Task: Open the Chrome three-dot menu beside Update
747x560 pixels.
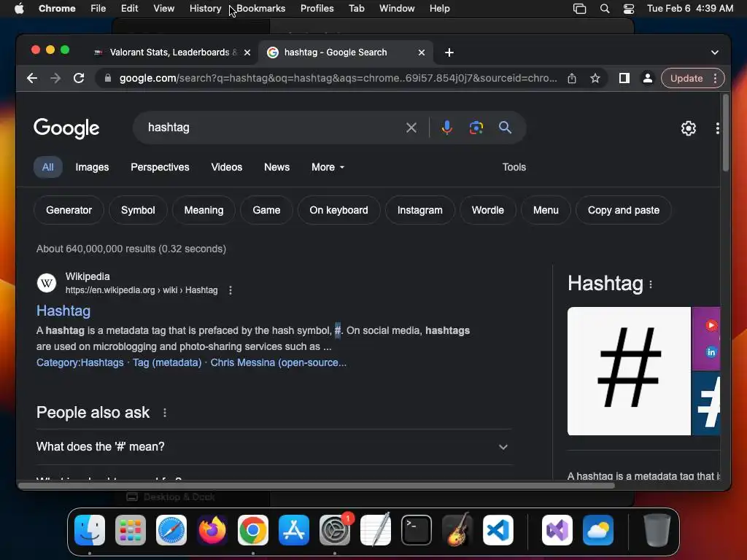Action: coord(715,78)
